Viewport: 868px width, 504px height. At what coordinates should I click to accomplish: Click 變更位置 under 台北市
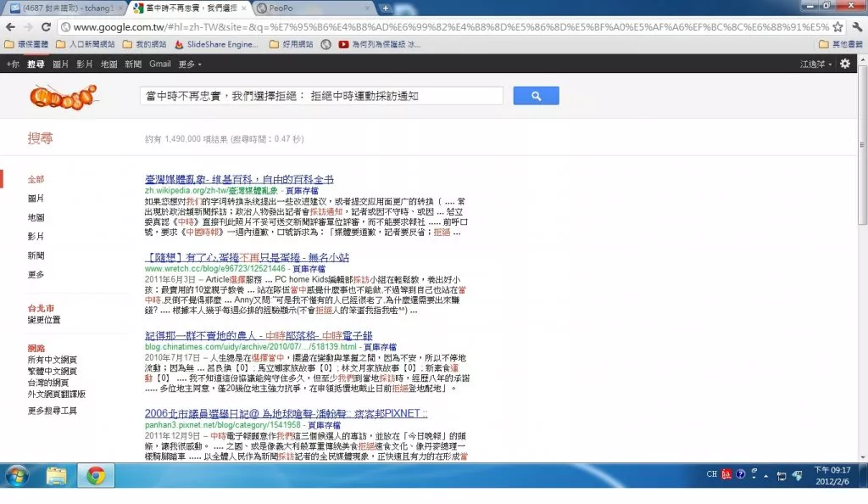click(44, 320)
